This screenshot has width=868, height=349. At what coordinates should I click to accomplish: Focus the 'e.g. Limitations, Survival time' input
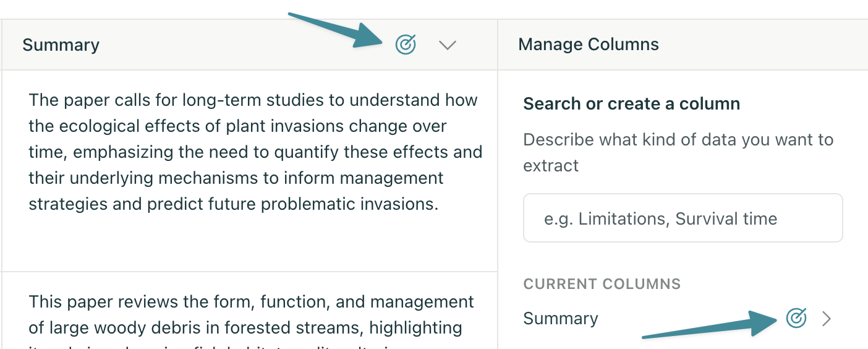(x=683, y=218)
